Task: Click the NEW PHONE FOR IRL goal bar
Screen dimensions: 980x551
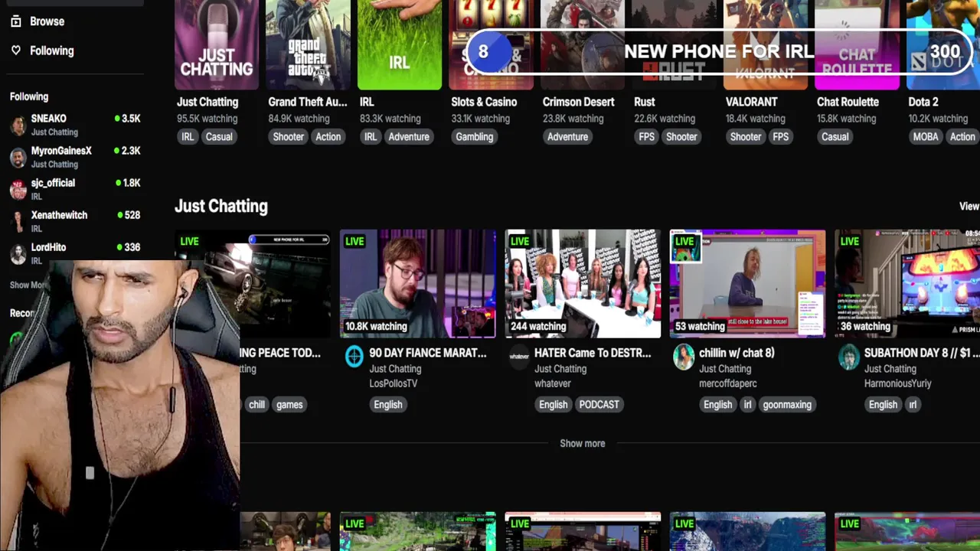Action: pos(720,51)
